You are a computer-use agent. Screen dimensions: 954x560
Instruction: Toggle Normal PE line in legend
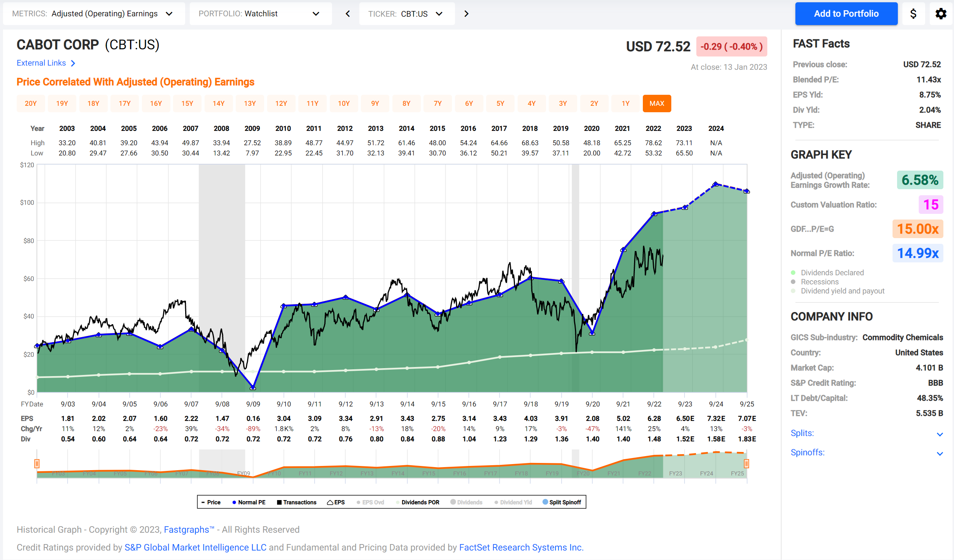[249, 502]
